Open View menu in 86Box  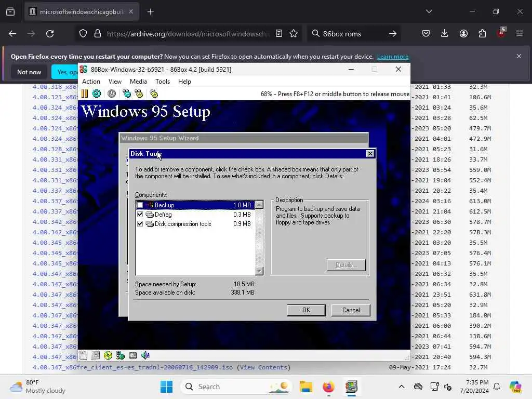(x=115, y=82)
